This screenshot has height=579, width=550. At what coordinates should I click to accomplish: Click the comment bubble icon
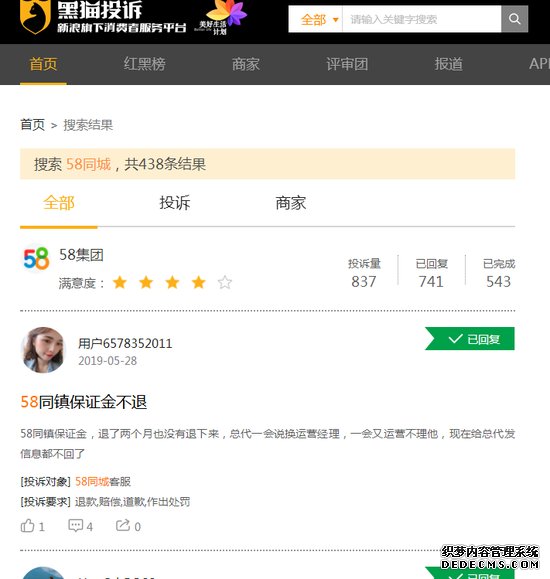point(76,525)
